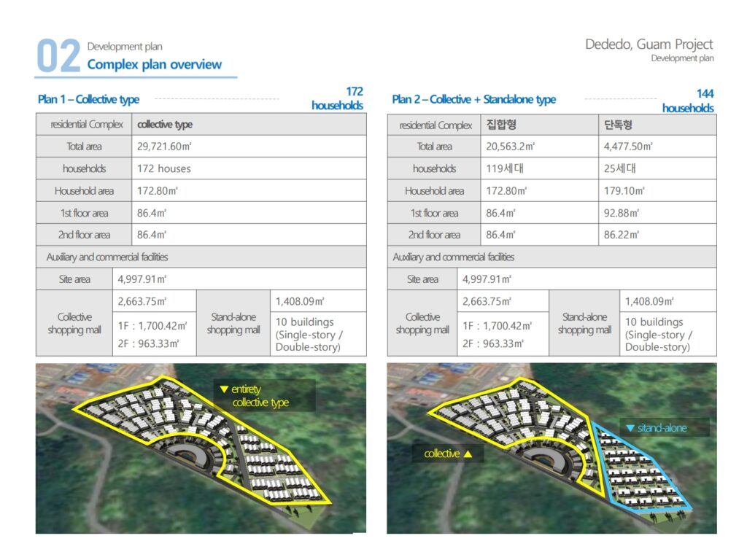Click the yellow triangle beside "entirety"
The width and height of the screenshot is (747, 560).
[x=225, y=390]
